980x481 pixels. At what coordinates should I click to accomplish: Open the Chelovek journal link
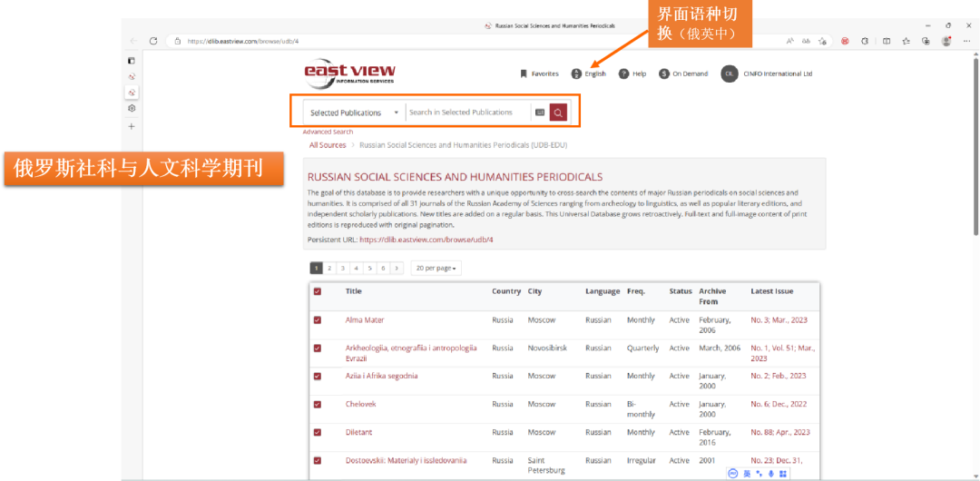(x=360, y=405)
